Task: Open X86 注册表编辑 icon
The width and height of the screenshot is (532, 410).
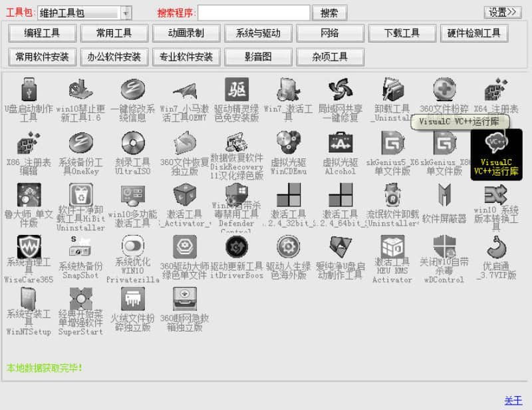Action: point(29,153)
